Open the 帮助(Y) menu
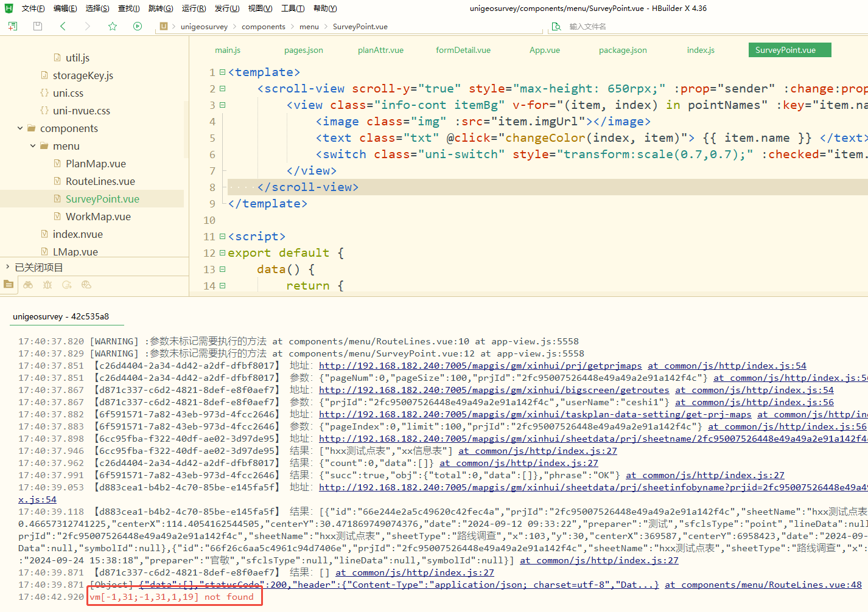The height and width of the screenshot is (612, 868). click(325, 8)
